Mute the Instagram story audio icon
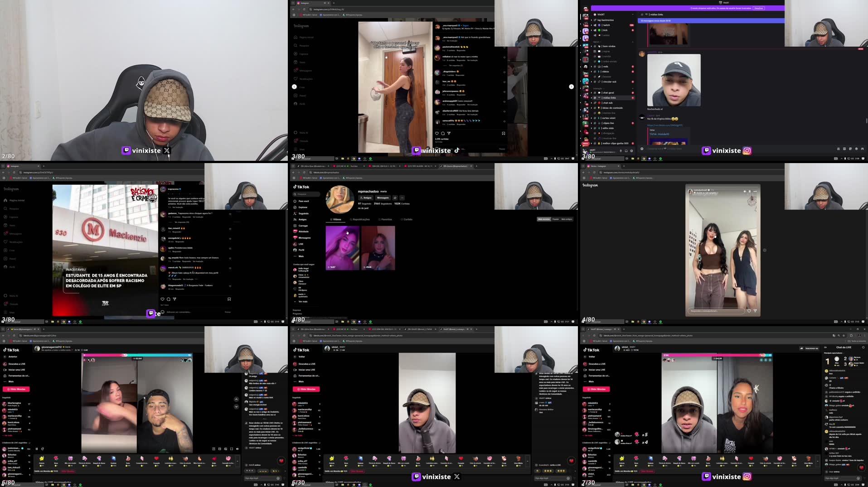 coord(745,191)
